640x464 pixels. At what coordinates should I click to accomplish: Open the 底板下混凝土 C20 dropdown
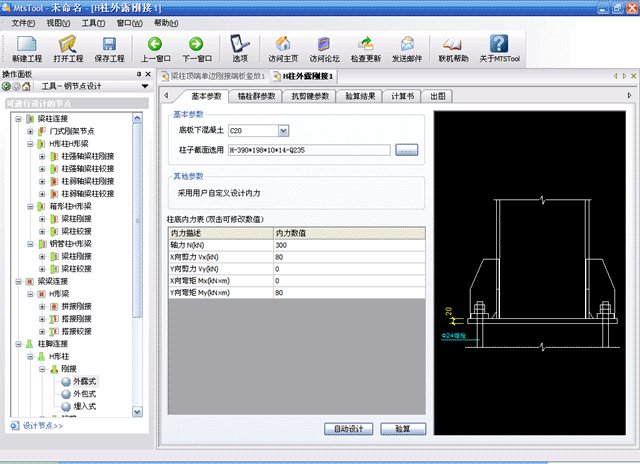283,131
